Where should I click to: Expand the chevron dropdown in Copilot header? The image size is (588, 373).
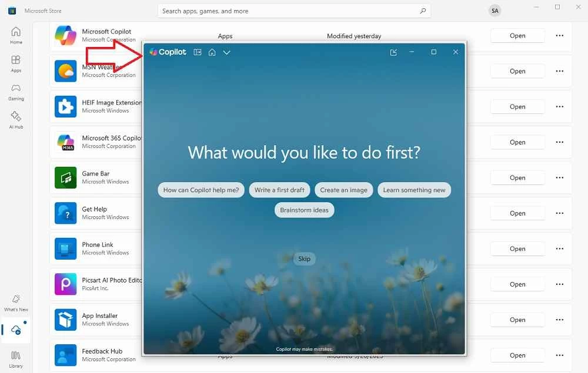click(226, 52)
